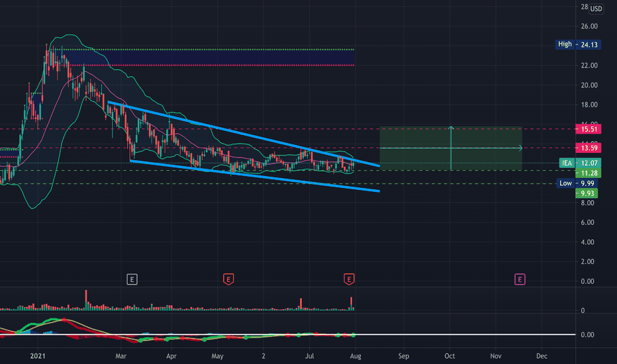Screen dimensions: 617x364
Task: Select the High 24.13 price label
Action: [578, 44]
